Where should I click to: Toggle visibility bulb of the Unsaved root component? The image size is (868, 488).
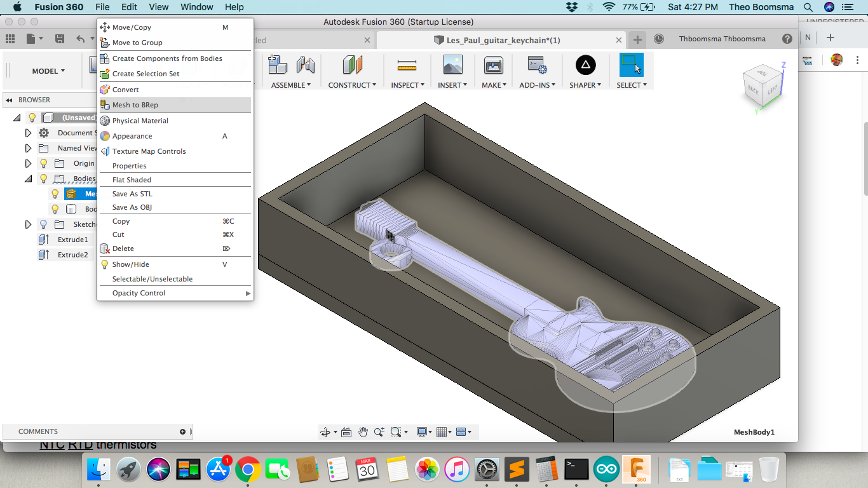[x=32, y=118]
